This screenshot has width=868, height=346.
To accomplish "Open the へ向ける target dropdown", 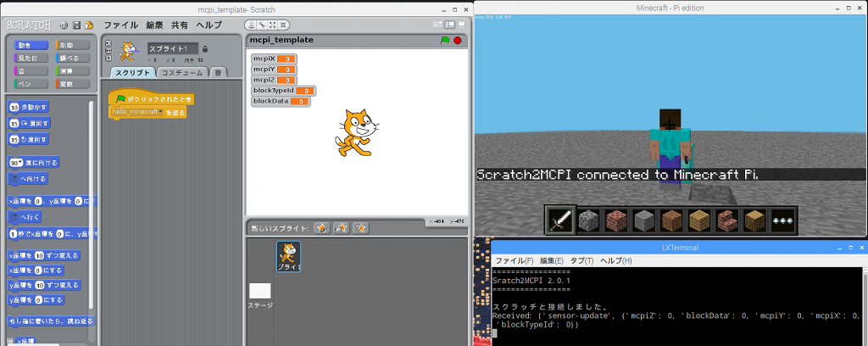I will tap(15, 179).
